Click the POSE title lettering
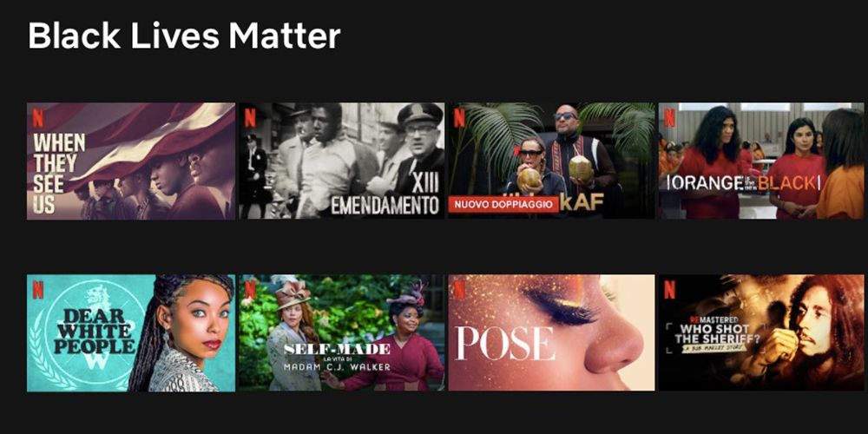Viewport: 868px width, 434px height. point(504,343)
